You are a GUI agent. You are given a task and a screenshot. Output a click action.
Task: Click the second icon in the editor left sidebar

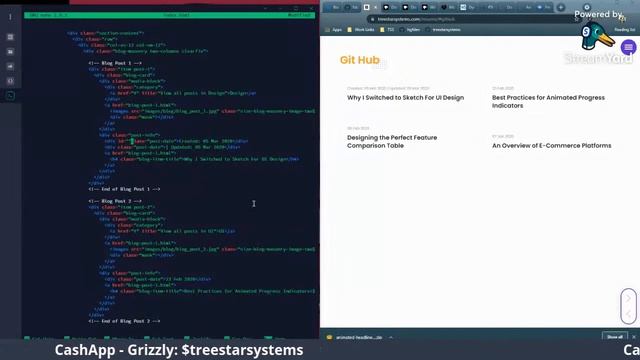(x=11, y=37)
